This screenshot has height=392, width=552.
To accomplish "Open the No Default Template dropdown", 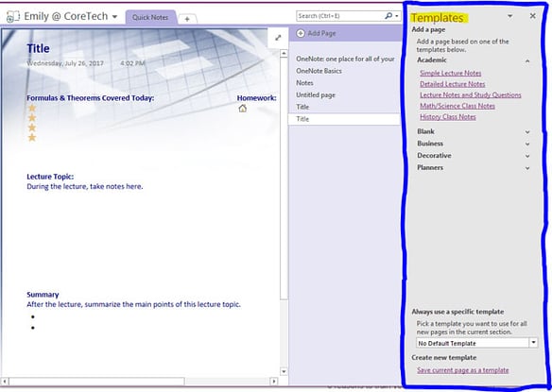I will (x=534, y=342).
